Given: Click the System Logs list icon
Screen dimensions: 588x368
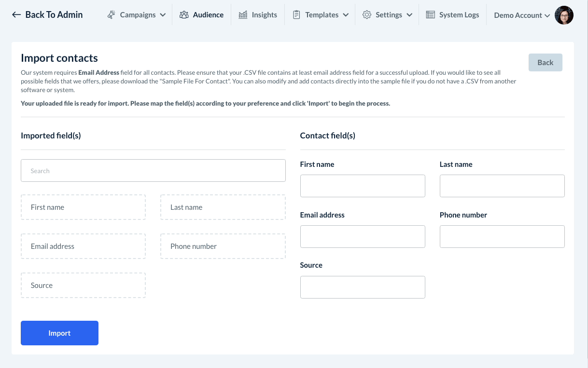Looking at the screenshot, I should 430,15.
